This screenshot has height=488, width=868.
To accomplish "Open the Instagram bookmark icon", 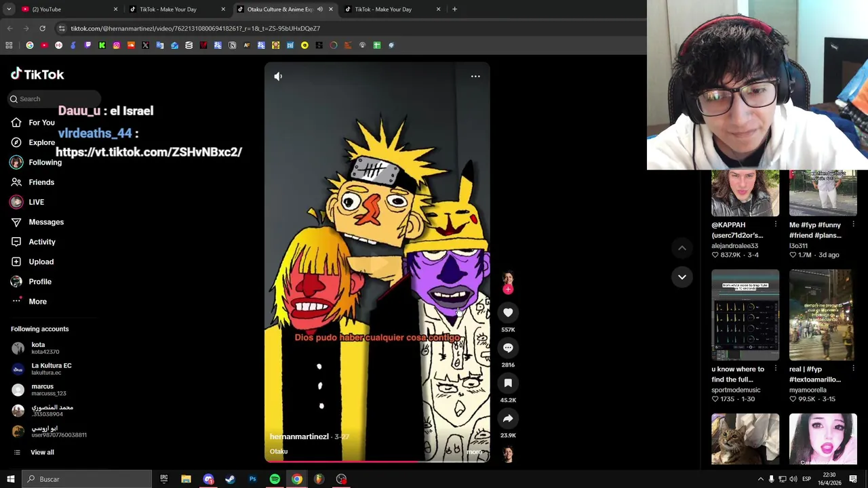I will 117,45.
